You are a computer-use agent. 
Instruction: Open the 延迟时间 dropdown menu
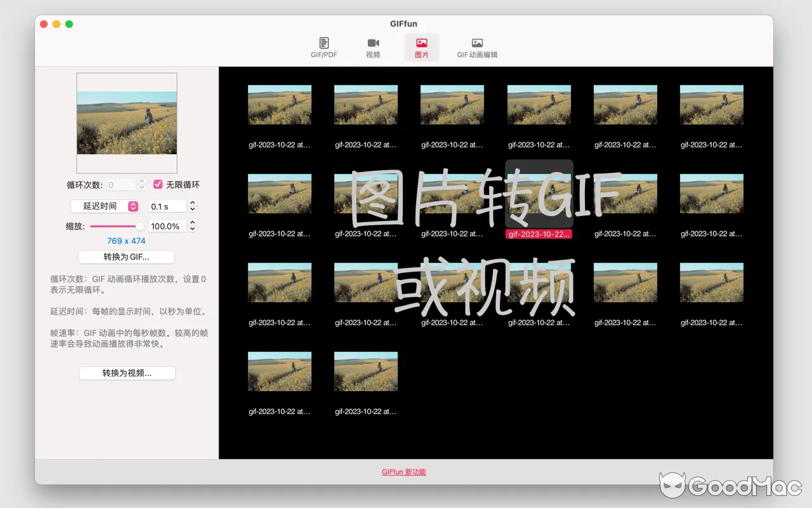coord(105,206)
